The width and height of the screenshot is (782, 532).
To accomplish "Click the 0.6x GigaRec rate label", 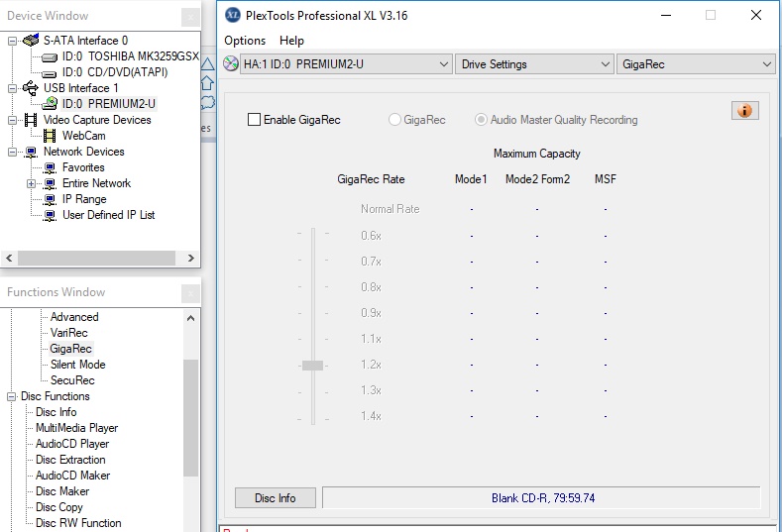I will (x=371, y=236).
